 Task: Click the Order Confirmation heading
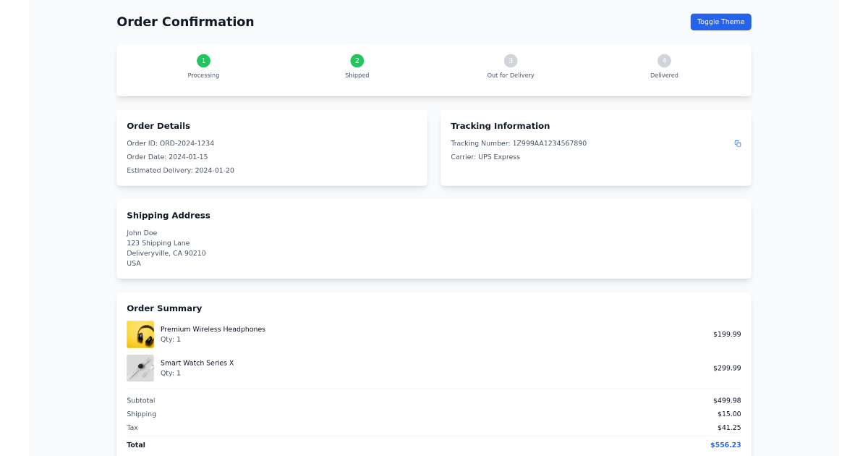coord(185,22)
